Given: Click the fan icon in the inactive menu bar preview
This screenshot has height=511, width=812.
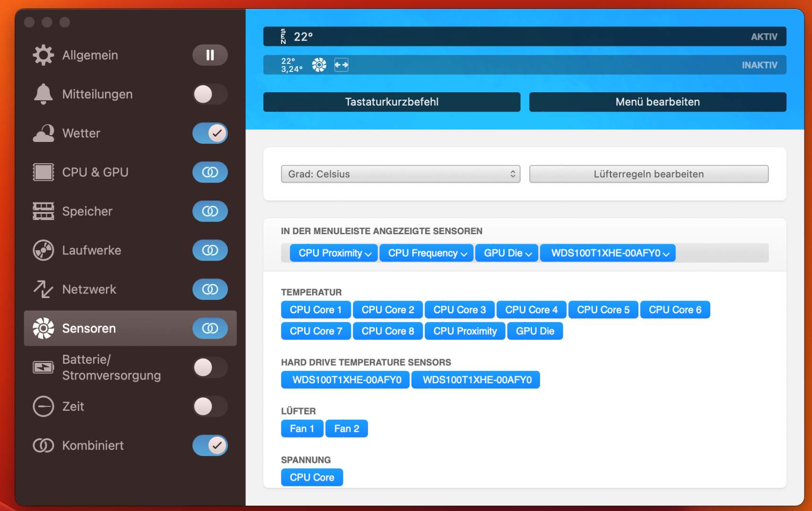Looking at the screenshot, I should (x=319, y=65).
